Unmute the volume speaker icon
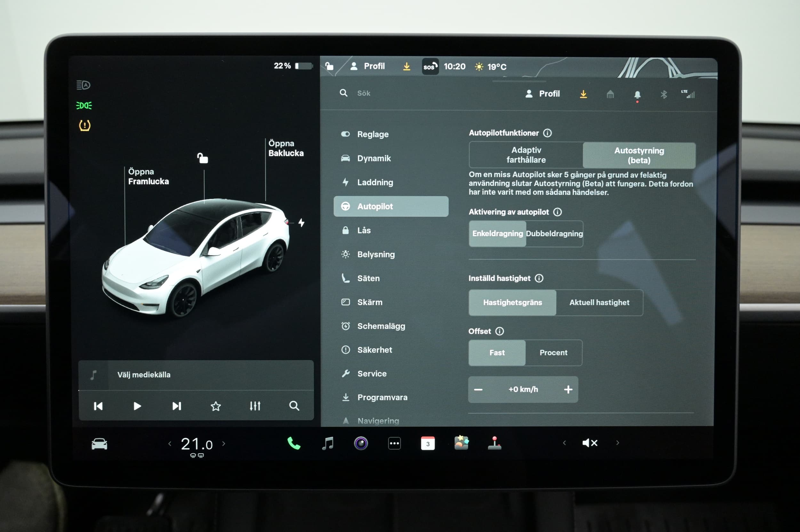The height and width of the screenshot is (532, 800). click(590, 443)
